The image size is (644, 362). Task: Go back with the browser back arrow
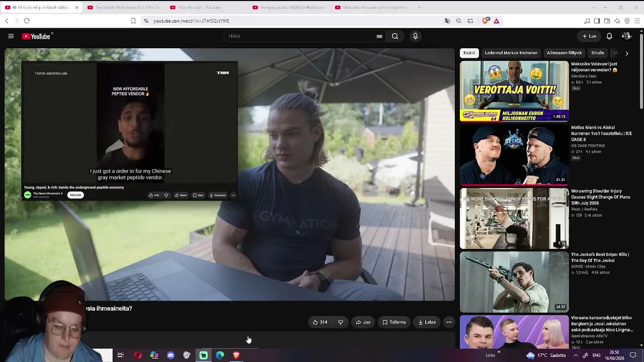point(7,21)
